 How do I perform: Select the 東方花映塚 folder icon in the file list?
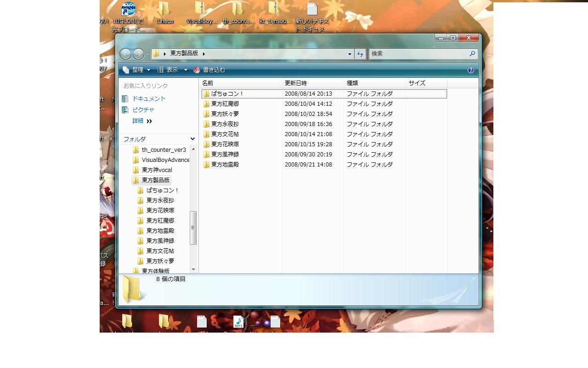pos(206,144)
